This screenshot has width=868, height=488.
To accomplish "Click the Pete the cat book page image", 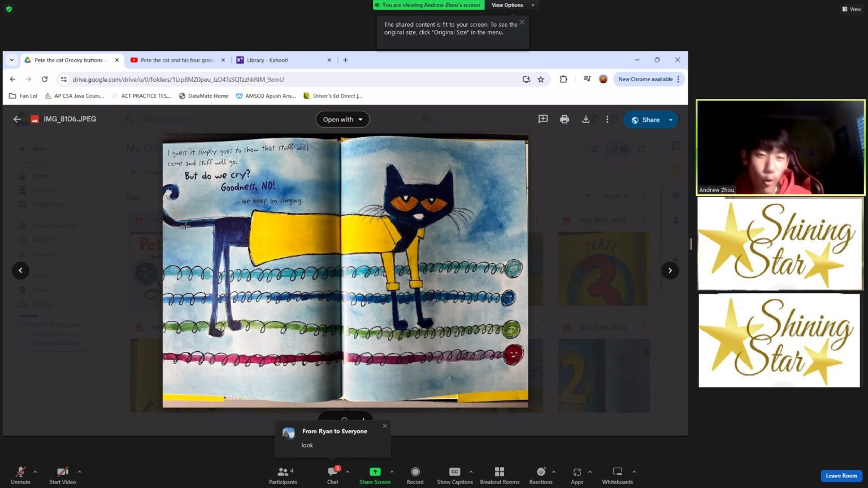I will (x=345, y=271).
